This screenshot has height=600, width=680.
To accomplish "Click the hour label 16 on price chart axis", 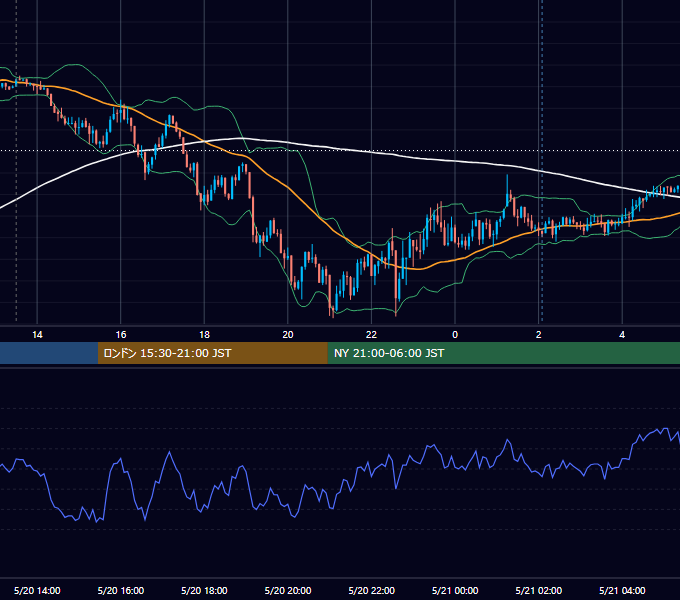I will click(x=121, y=334).
